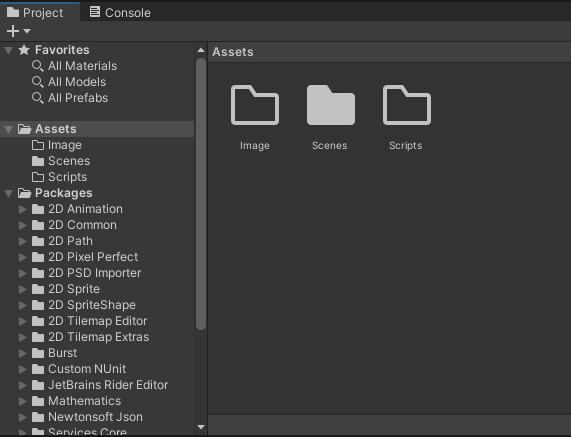Click the 2D PSD Importer folder icon
Screen dimensions: 571x437
(38, 273)
